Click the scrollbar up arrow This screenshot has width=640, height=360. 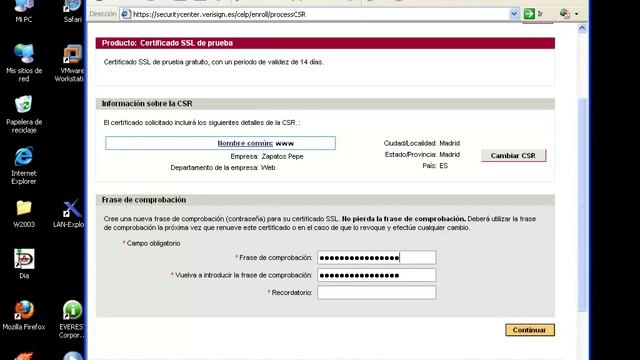tap(582, 28)
